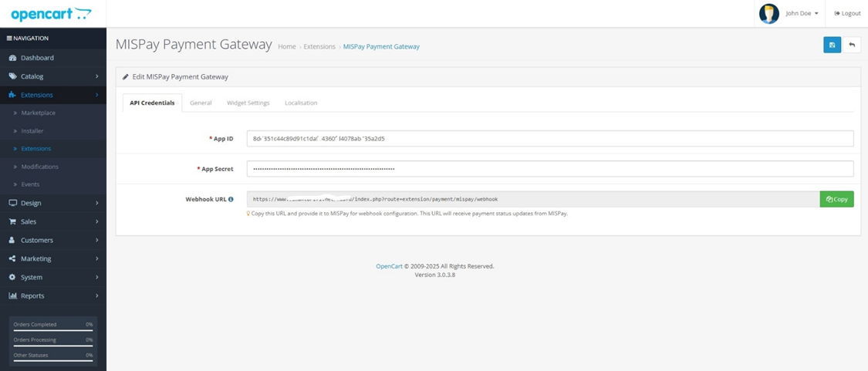Expand the Marketing menu chevron
The height and width of the screenshot is (371, 868).
(97, 258)
